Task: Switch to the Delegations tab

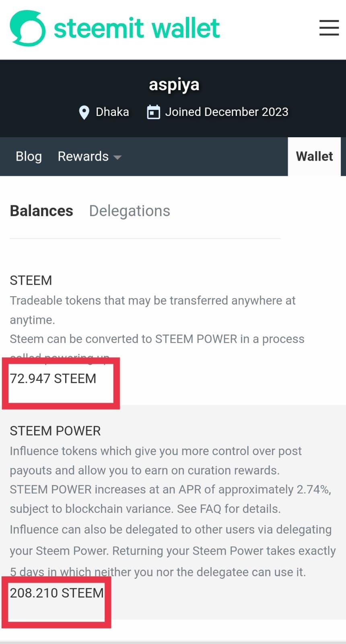Action: pos(130,211)
